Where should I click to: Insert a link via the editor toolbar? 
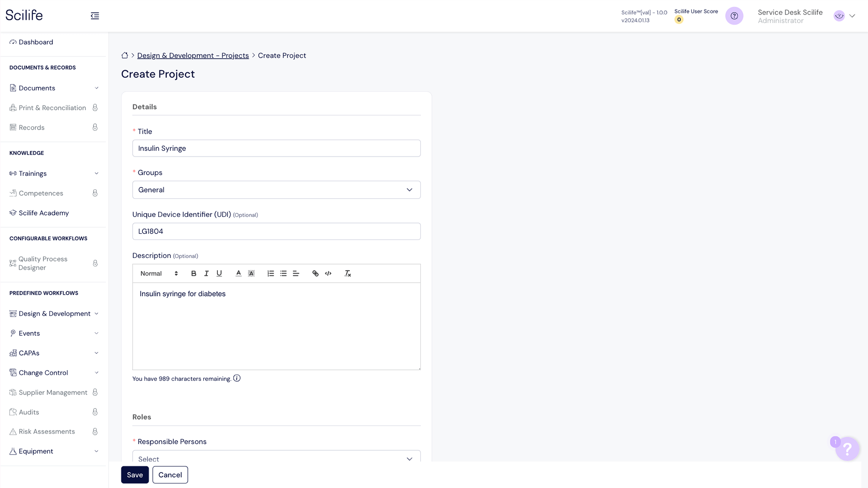(x=315, y=273)
